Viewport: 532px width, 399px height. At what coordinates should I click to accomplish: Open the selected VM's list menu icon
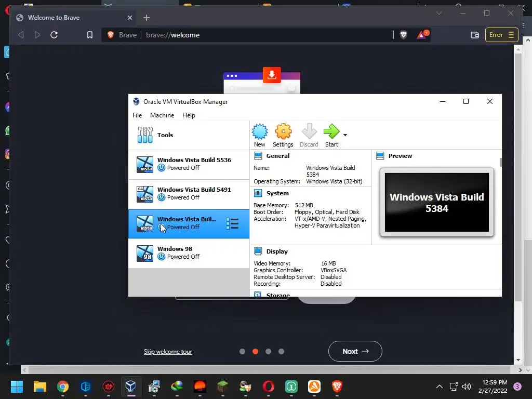point(232,223)
